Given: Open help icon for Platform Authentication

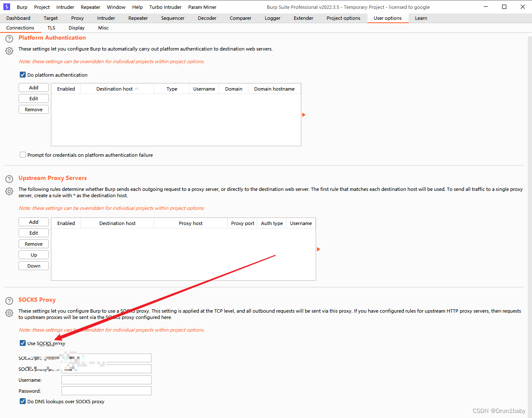Looking at the screenshot, I should point(9,39).
